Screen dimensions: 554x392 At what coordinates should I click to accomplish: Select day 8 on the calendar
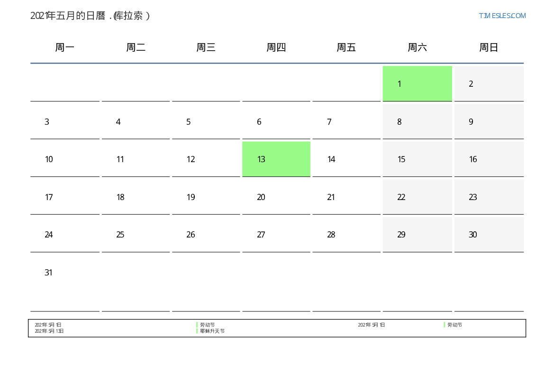pyautogui.click(x=417, y=121)
